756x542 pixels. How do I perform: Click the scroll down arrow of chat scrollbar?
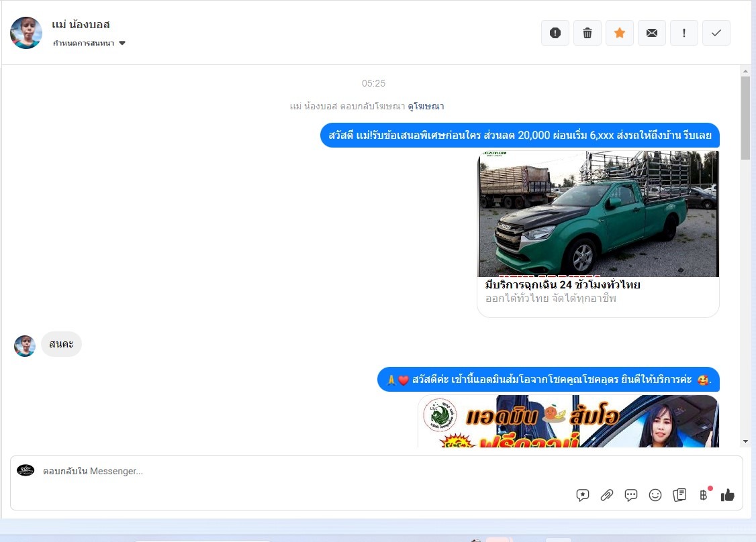click(745, 441)
